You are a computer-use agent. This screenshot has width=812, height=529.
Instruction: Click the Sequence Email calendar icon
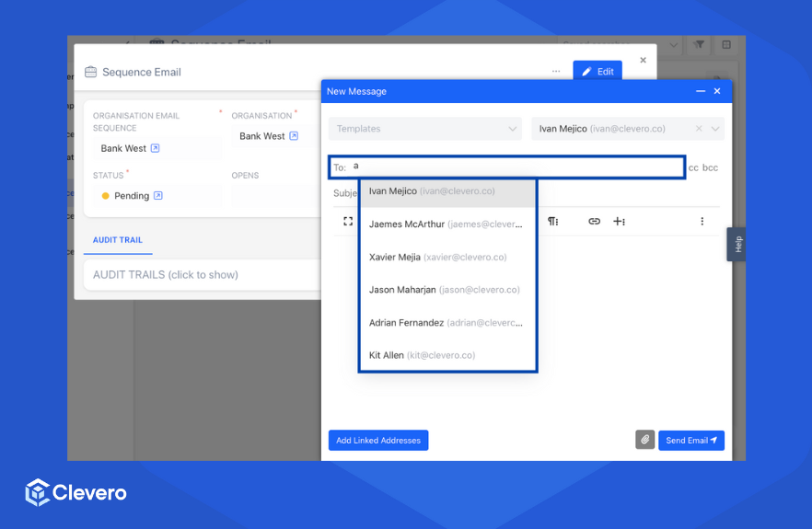click(x=90, y=72)
